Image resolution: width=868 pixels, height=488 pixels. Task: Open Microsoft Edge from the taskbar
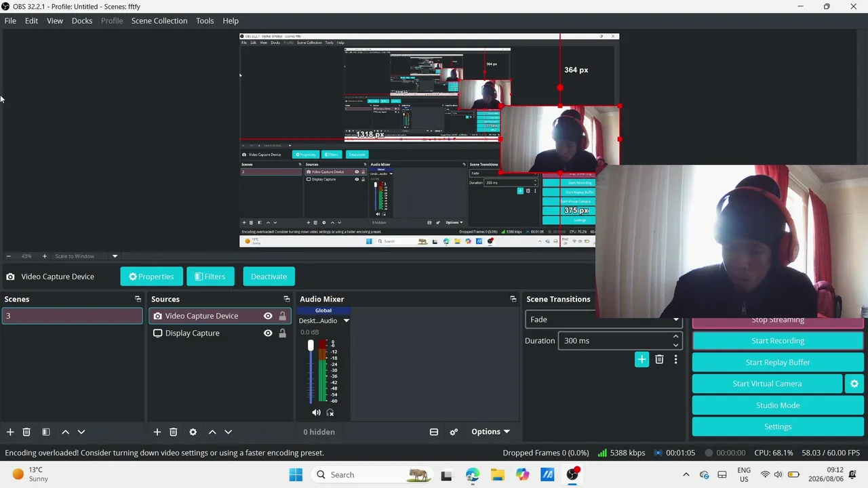[x=473, y=475]
